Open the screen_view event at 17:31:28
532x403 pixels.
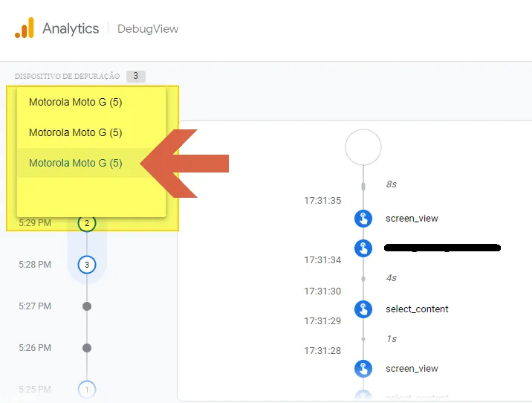412,368
